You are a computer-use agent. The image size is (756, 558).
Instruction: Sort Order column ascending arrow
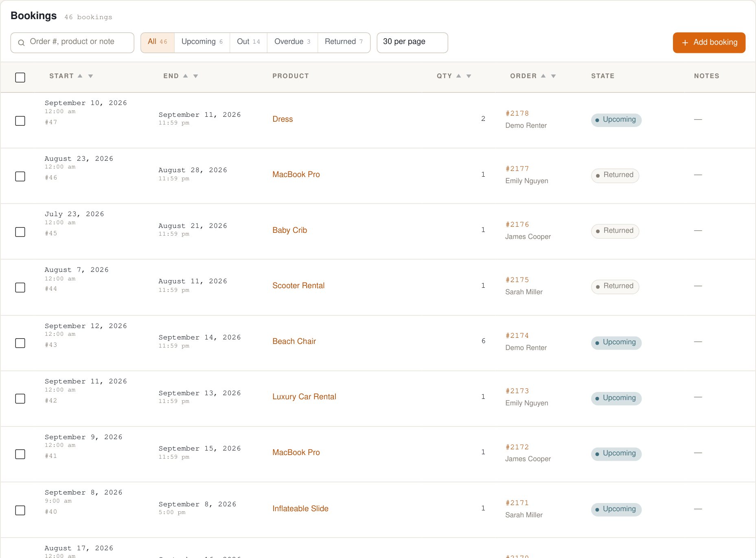point(543,76)
